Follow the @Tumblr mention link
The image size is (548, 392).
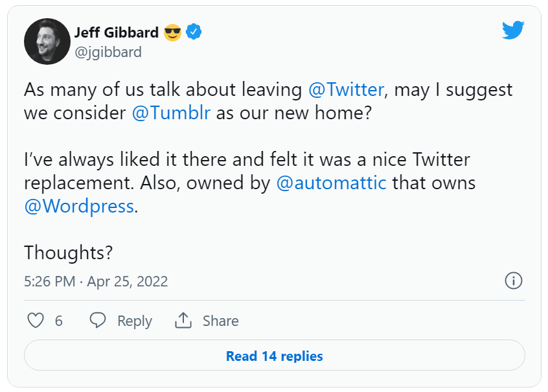click(171, 113)
